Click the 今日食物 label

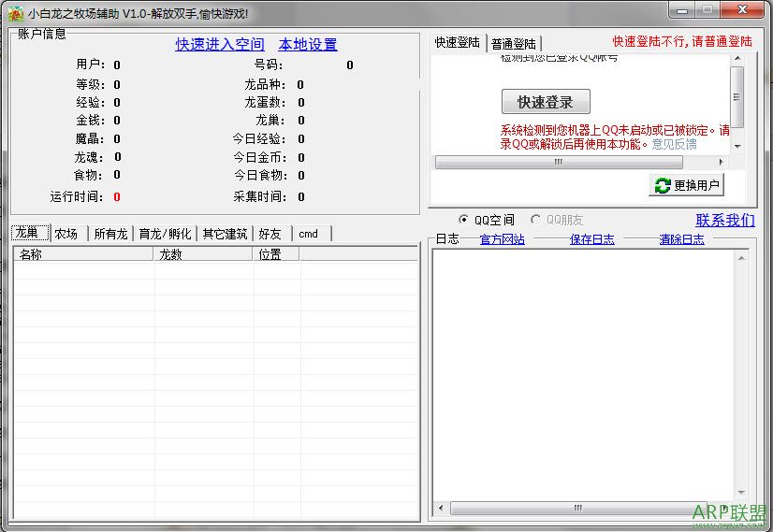(x=260, y=175)
